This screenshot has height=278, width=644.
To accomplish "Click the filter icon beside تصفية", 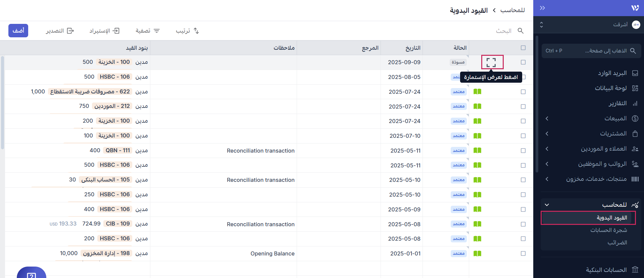I will [157, 31].
